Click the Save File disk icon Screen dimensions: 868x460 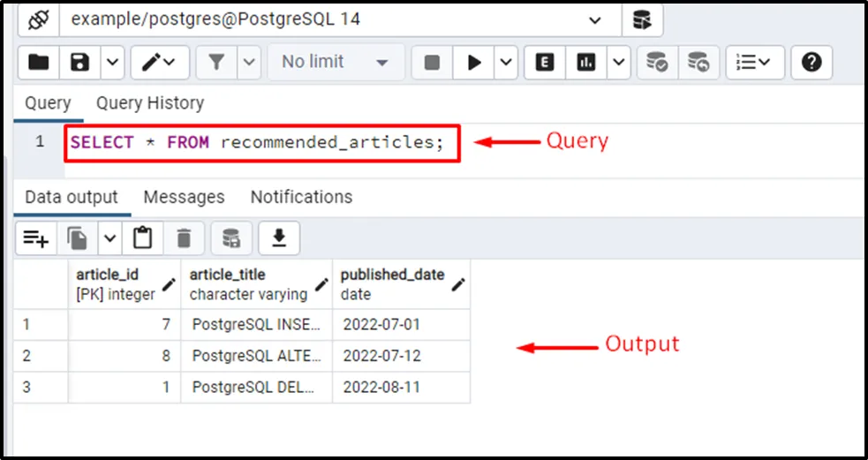(80, 62)
